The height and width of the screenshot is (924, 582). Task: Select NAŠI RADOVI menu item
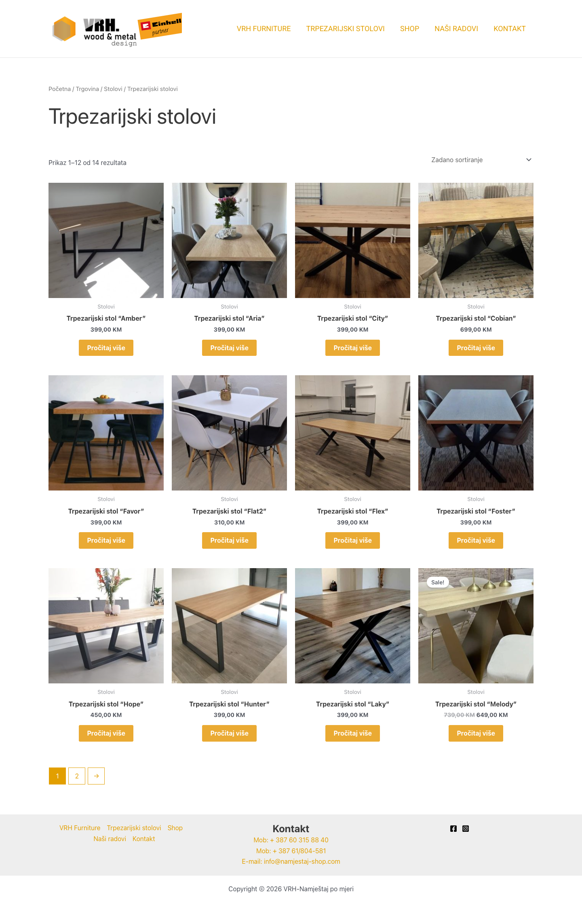coord(456,29)
